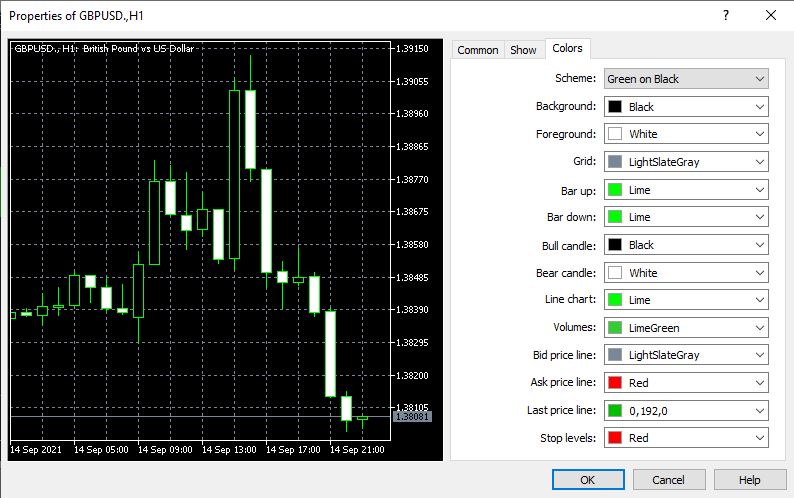Click the black Background color swatch
Image resolution: width=794 pixels, height=498 pixels.
click(x=615, y=107)
